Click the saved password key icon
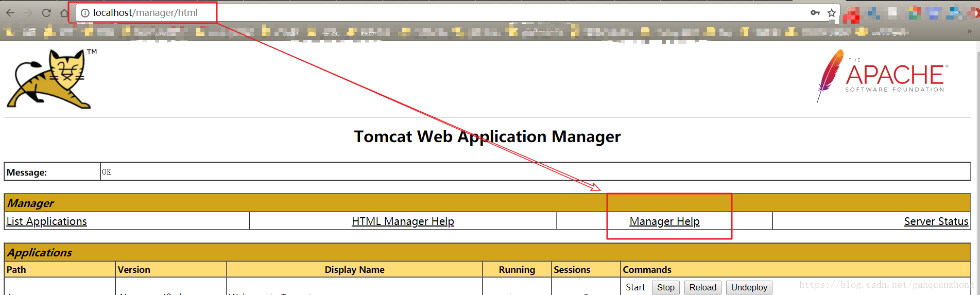This screenshot has width=980, height=295. pos(815,13)
